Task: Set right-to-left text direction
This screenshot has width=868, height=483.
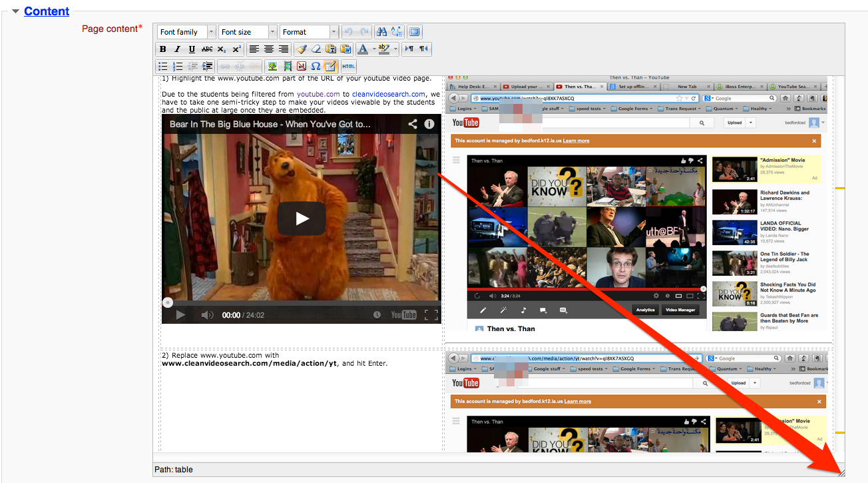Action: pos(423,49)
